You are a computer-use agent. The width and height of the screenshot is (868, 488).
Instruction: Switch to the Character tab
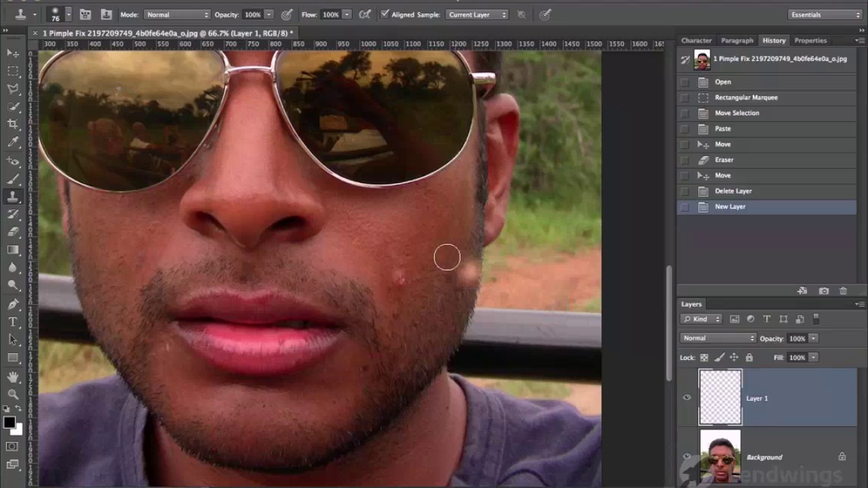[696, 41]
